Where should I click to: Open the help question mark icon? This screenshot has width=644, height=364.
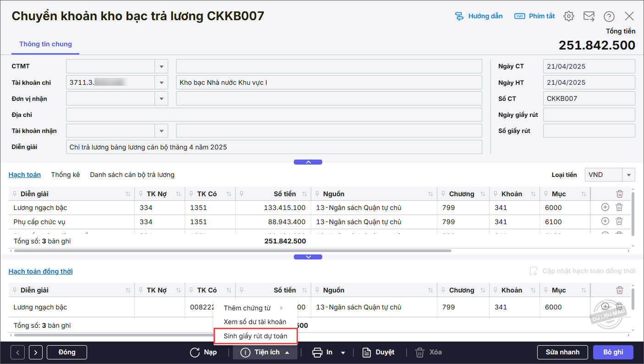click(609, 16)
